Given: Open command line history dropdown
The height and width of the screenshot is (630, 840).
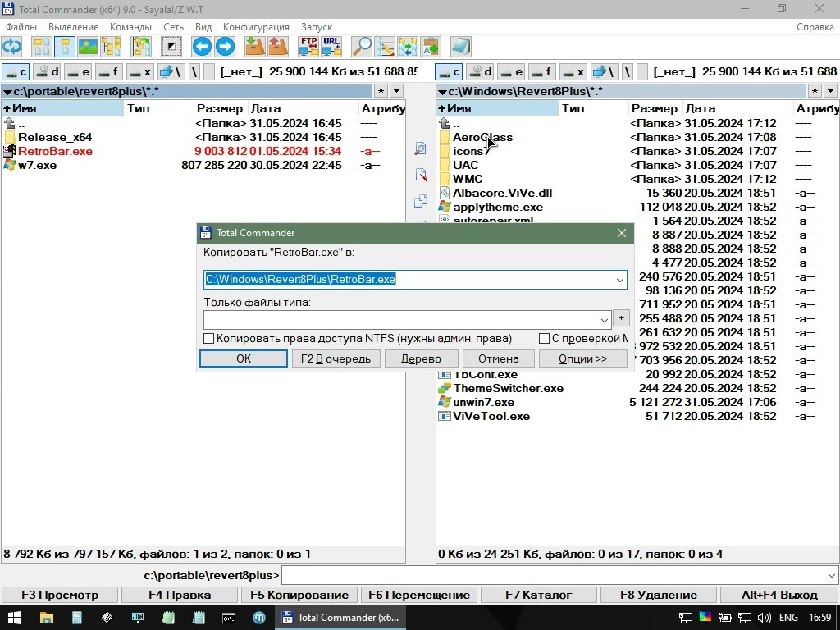Looking at the screenshot, I should click(832, 576).
